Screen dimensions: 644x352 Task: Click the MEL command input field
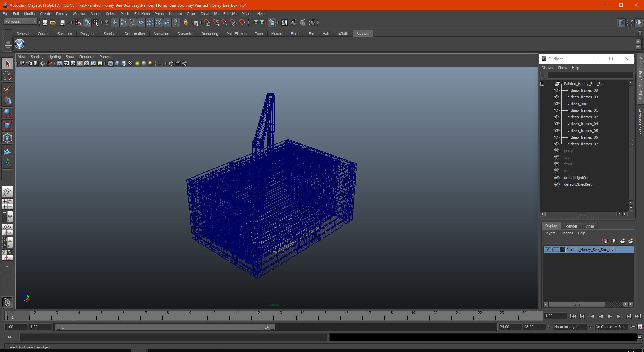173,337
